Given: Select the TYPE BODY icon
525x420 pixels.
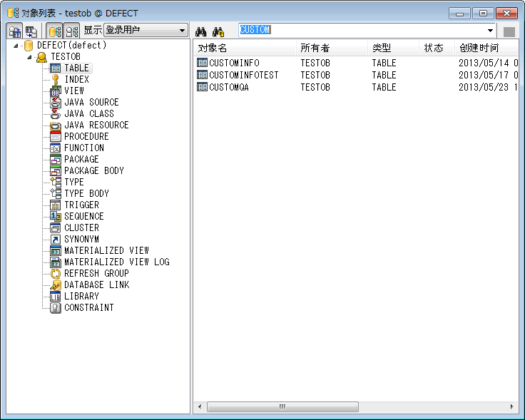Looking at the screenshot, I should click(x=55, y=193).
